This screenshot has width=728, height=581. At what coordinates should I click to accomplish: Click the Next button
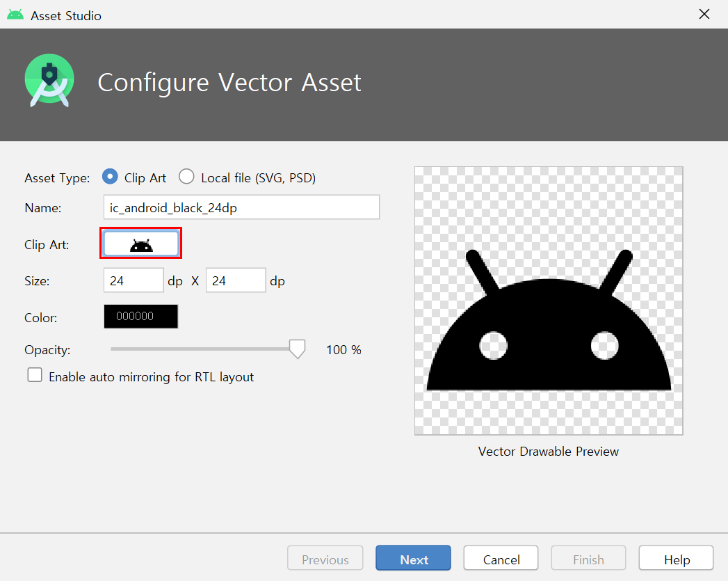[x=413, y=558]
